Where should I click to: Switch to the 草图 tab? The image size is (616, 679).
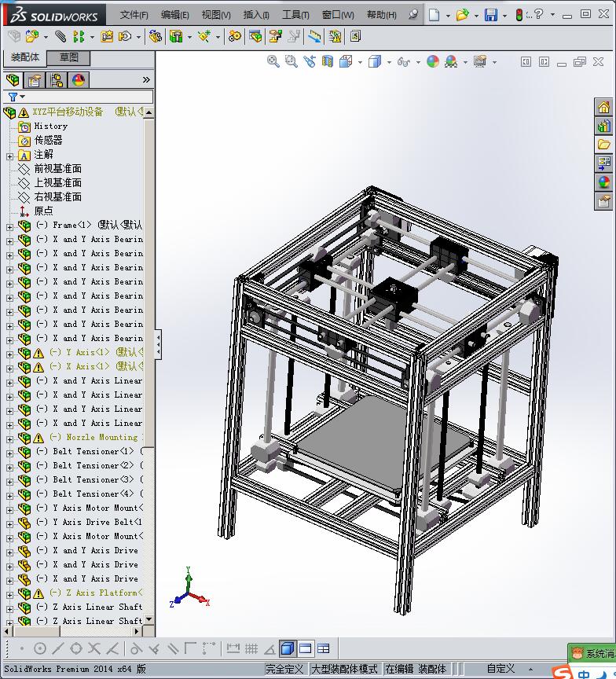[69, 57]
